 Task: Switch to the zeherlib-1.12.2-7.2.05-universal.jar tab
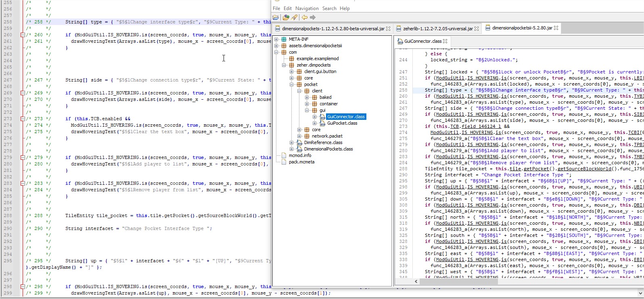[x=438, y=29]
